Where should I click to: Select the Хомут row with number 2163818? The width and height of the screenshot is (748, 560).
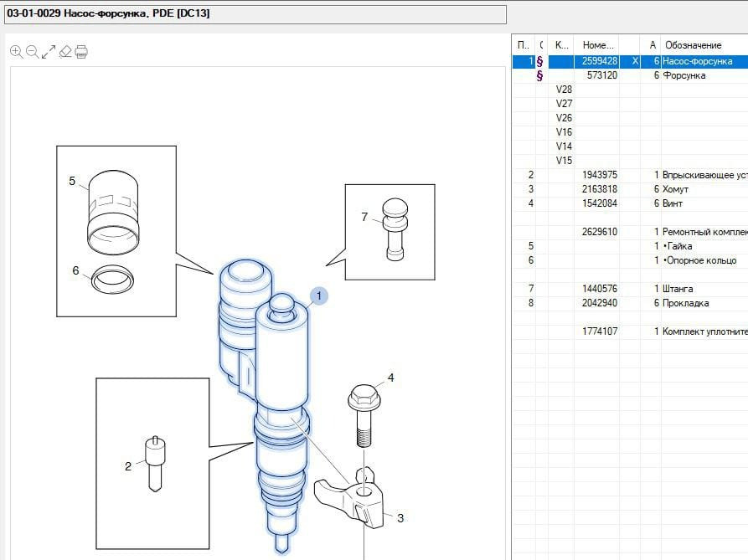pyautogui.click(x=670, y=189)
